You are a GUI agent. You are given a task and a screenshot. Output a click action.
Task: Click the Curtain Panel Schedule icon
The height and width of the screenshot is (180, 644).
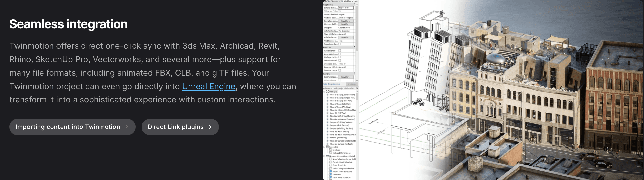point(331,162)
